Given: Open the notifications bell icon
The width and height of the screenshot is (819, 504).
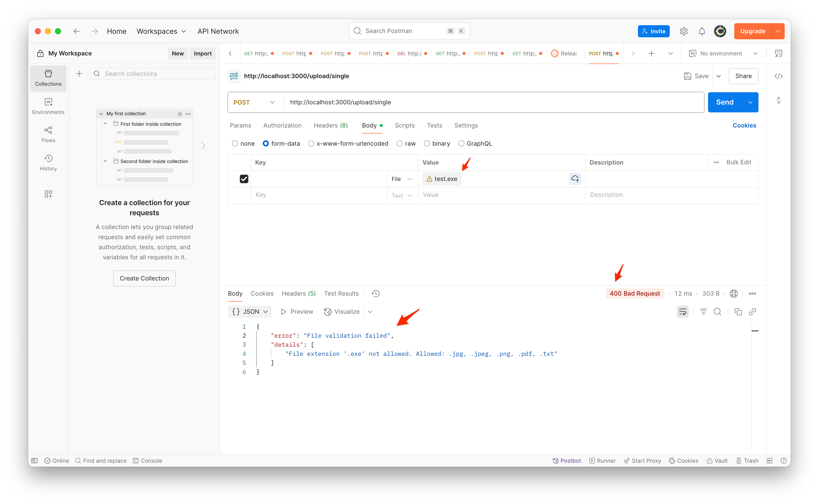Looking at the screenshot, I should point(701,31).
